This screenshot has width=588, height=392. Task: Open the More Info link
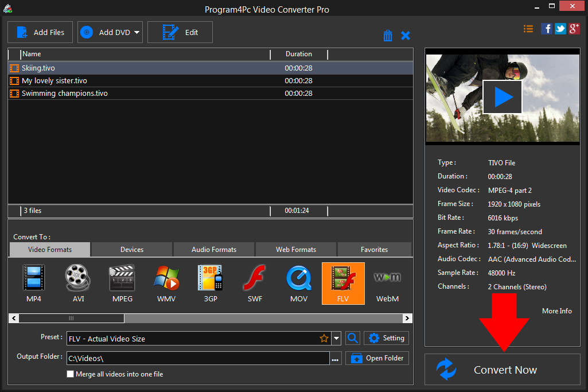tap(557, 311)
